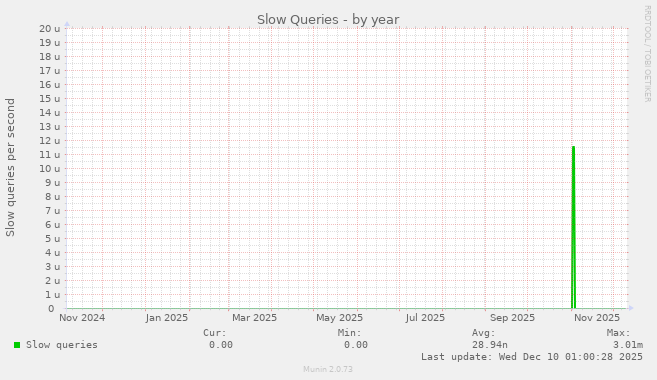The height and width of the screenshot is (380, 657).
Task: Click the '9 u' y-axis label
Action: (52, 183)
